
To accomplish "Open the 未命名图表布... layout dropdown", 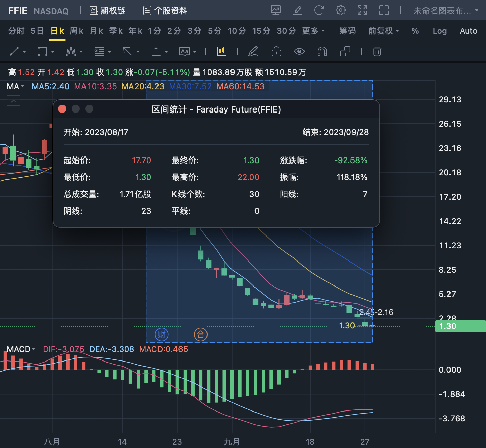I will point(446,11).
